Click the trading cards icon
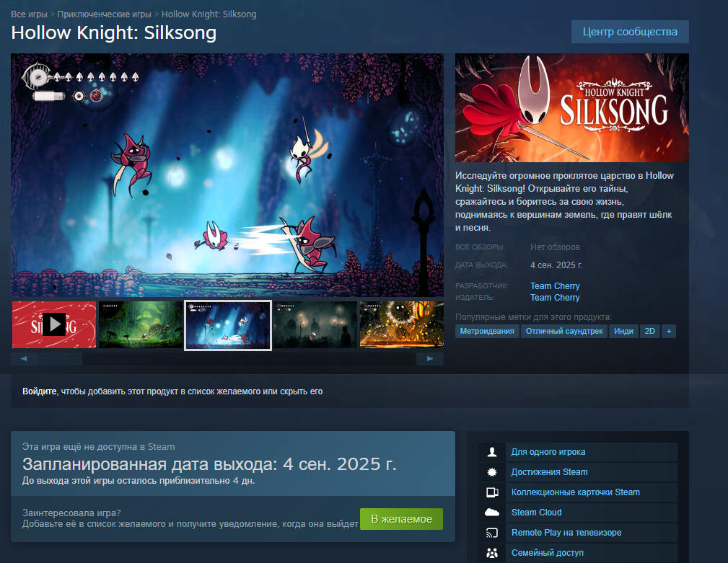Viewport: 728px width, 563px height. click(x=492, y=492)
